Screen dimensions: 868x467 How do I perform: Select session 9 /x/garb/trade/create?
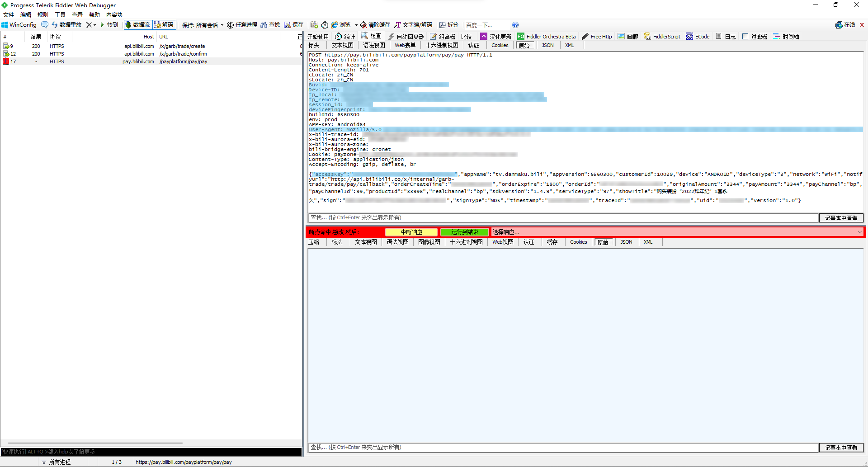click(151, 46)
